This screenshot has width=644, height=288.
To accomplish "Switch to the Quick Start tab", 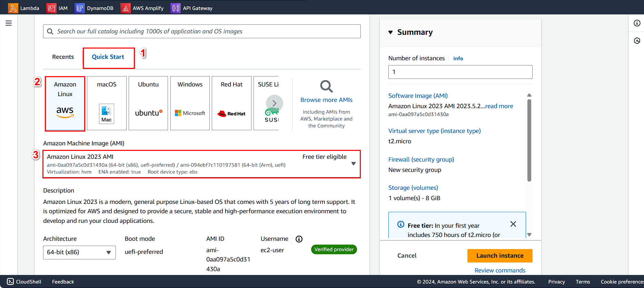I will [x=108, y=57].
